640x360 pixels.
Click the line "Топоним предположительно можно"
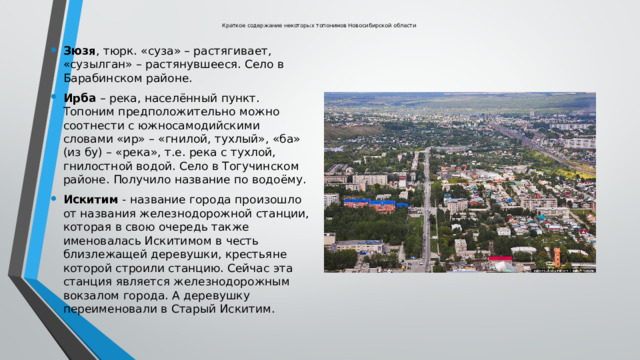click(x=171, y=112)
